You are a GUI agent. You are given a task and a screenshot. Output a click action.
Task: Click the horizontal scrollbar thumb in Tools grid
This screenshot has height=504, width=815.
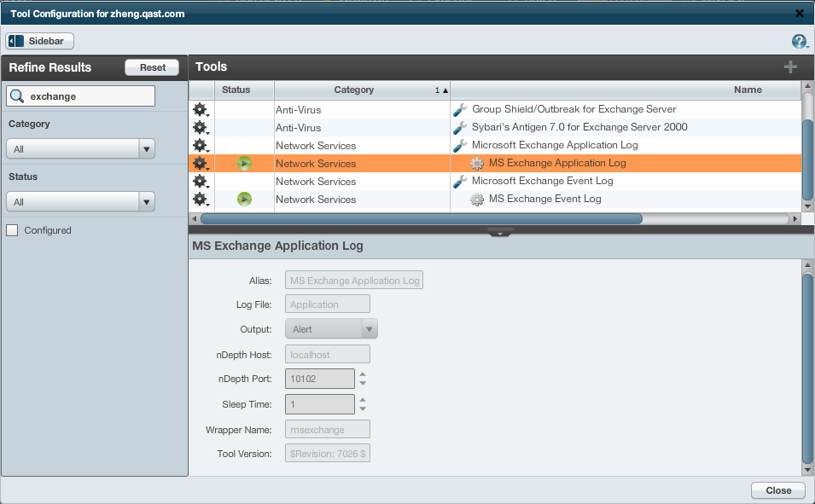[x=422, y=219]
